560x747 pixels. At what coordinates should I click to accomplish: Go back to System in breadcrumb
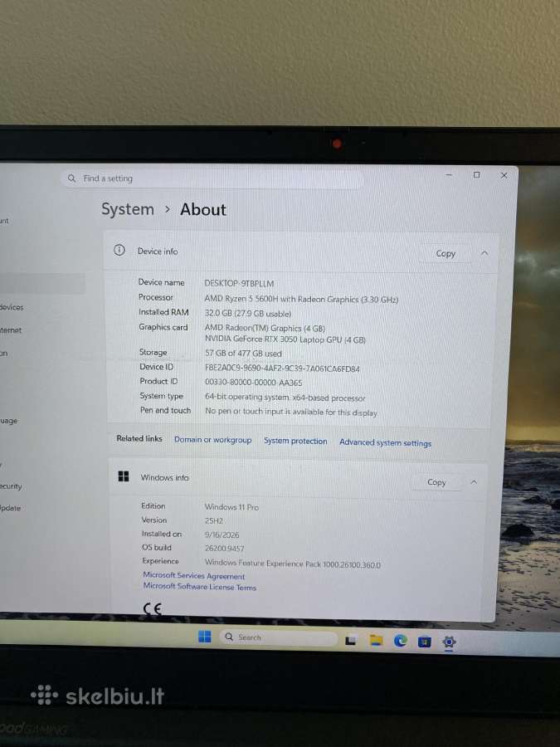[128, 209]
